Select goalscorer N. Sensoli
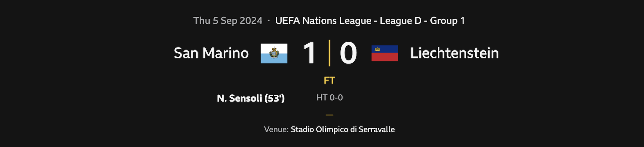The height and width of the screenshot is (147, 644). coord(239,98)
